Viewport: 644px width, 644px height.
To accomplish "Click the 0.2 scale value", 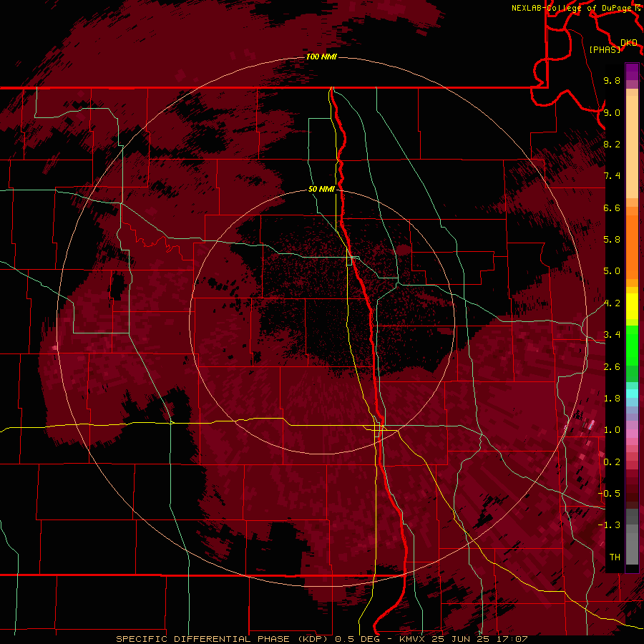I will (612, 462).
